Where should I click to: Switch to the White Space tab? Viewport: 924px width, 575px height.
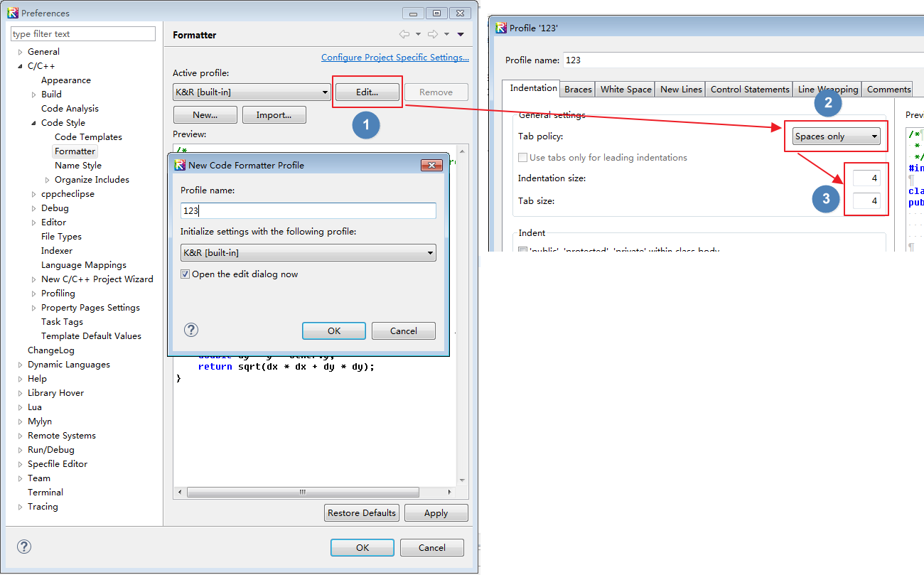click(x=625, y=90)
